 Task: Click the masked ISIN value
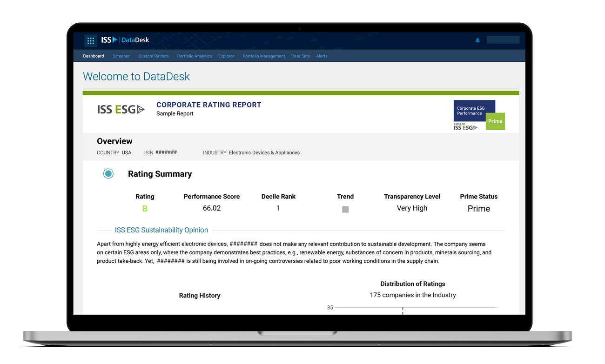coord(166,152)
